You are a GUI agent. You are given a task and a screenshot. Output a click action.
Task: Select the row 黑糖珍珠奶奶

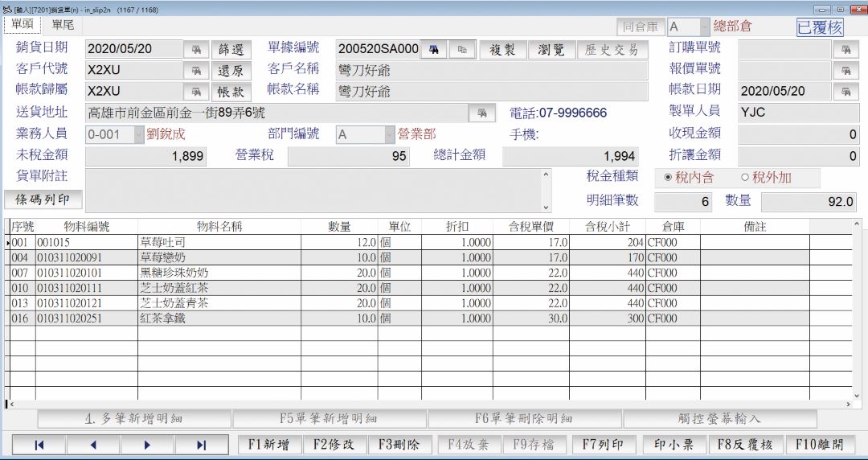428,273
